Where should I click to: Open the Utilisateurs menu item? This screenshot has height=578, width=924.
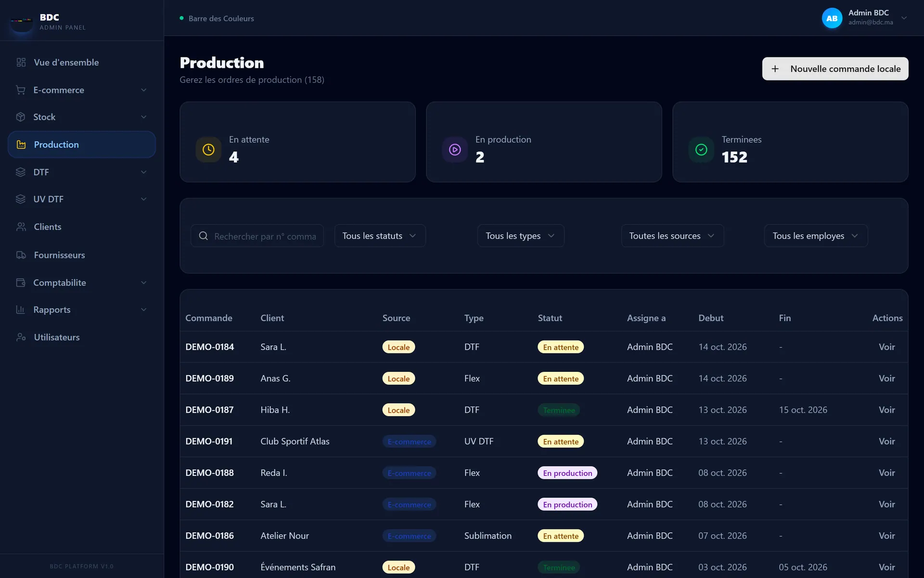coord(82,337)
